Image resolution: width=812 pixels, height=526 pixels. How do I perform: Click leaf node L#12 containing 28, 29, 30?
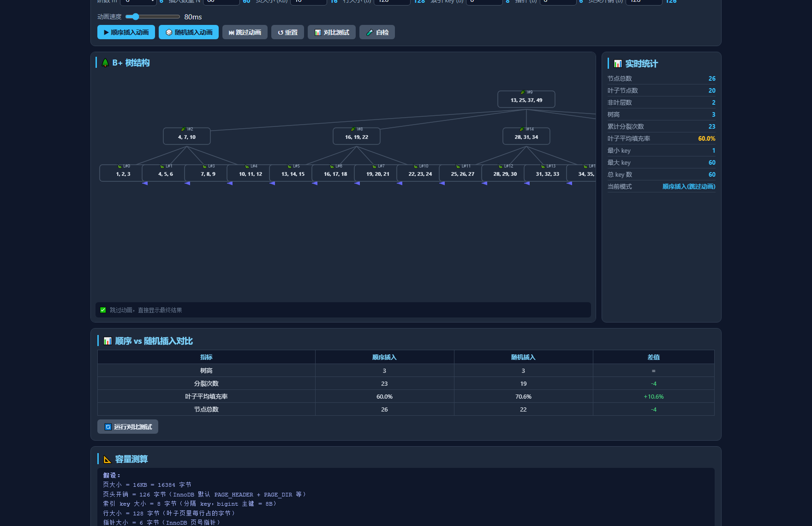[x=505, y=173]
